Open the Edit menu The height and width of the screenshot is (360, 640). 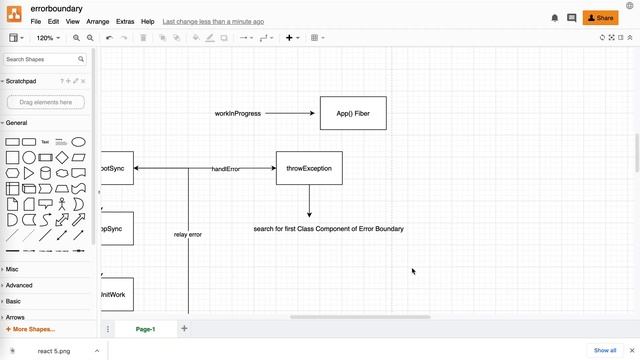coord(53,22)
